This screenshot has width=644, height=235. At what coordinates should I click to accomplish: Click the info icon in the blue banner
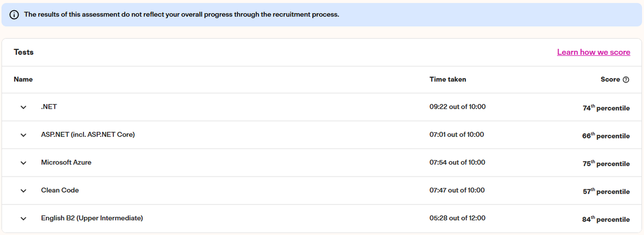click(14, 15)
